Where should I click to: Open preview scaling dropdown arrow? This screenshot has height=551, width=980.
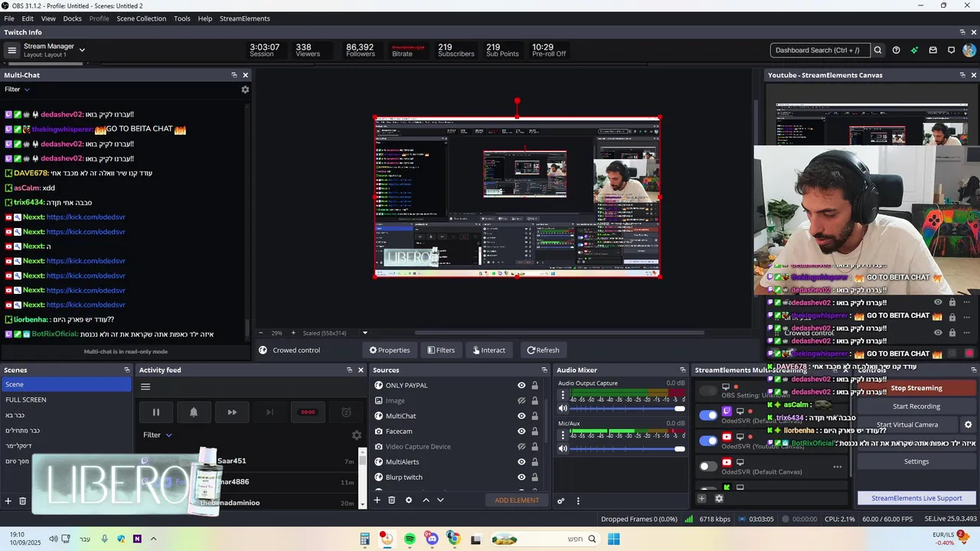coord(364,333)
